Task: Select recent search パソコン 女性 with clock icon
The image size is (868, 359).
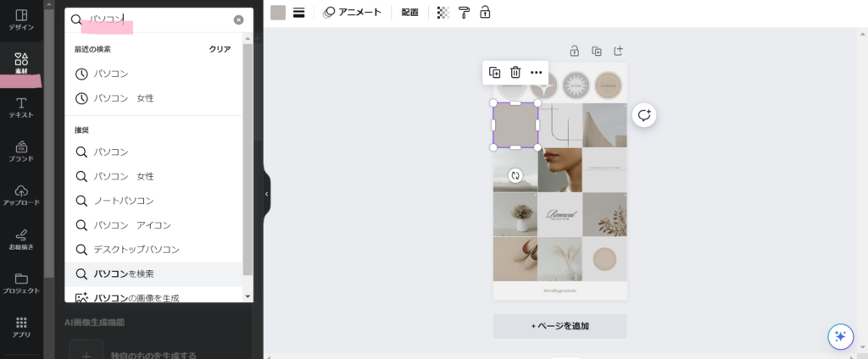Action: pyautogui.click(x=154, y=98)
